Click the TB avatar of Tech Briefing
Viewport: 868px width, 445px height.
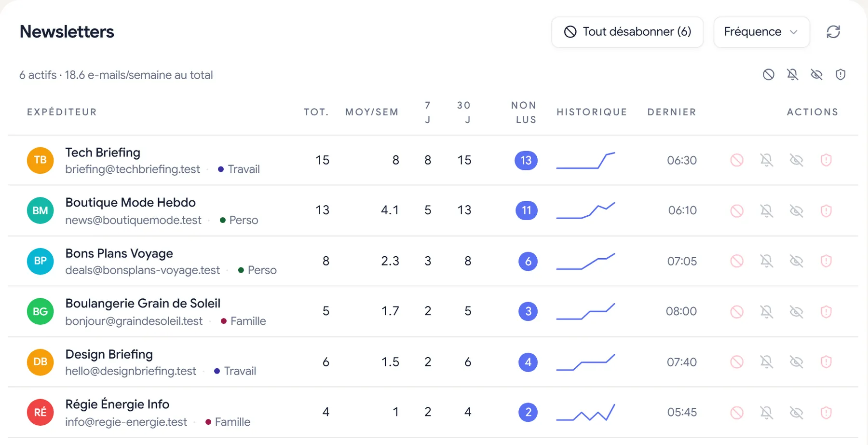click(x=40, y=160)
